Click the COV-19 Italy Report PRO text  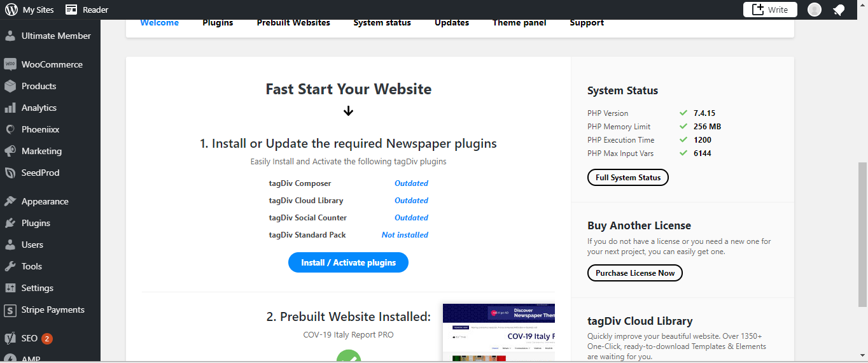pos(348,334)
